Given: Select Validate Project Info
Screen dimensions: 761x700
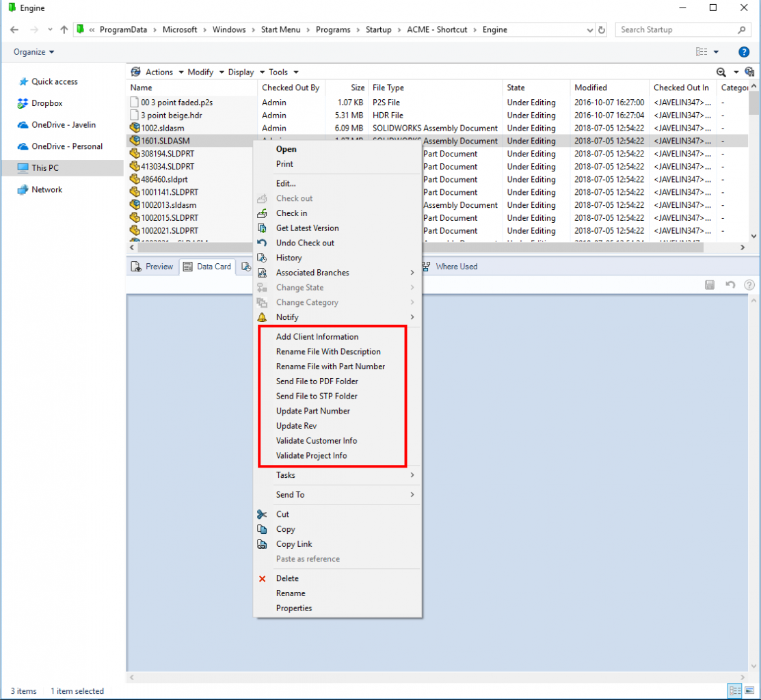Looking at the screenshot, I should pos(312,456).
